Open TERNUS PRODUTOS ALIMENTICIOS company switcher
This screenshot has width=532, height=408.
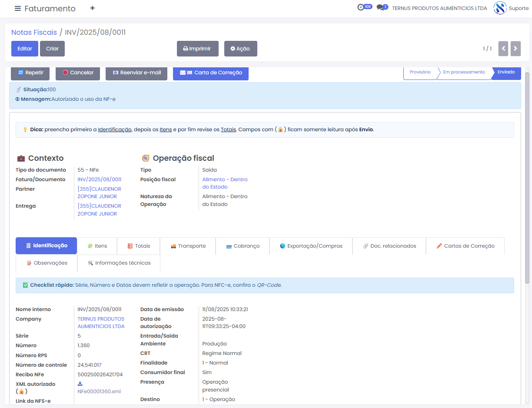click(x=439, y=8)
